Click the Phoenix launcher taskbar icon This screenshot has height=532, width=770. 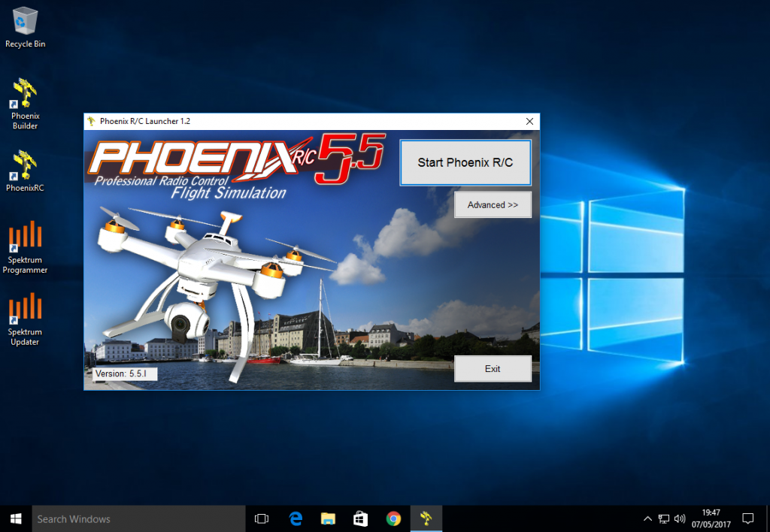click(x=426, y=518)
